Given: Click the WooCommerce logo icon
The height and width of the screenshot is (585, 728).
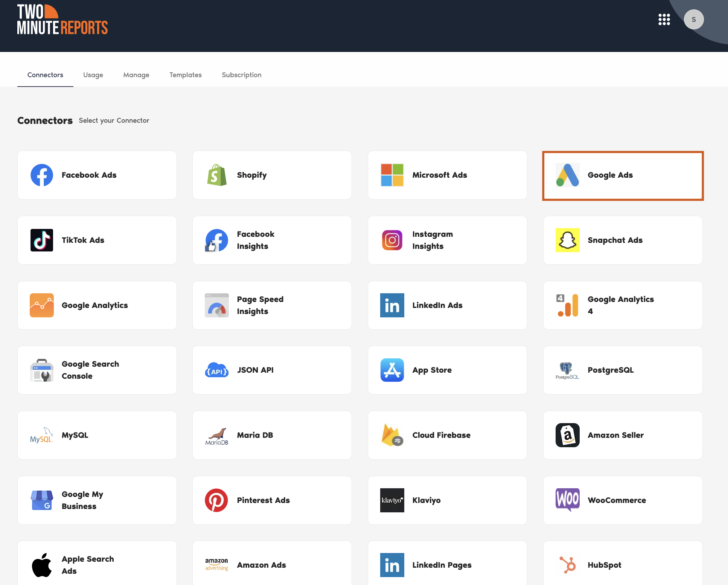Looking at the screenshot, I should 567,500.
